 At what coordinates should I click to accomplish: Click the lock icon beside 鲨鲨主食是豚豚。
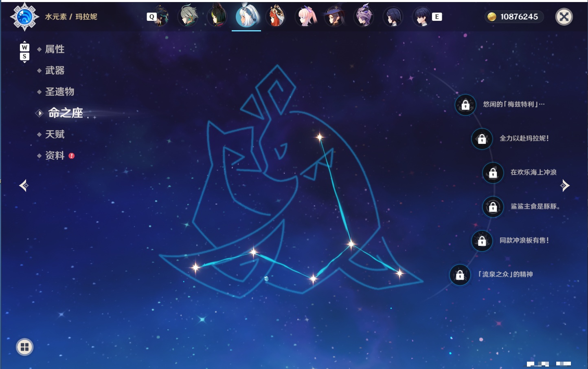[x=493, y=207]
